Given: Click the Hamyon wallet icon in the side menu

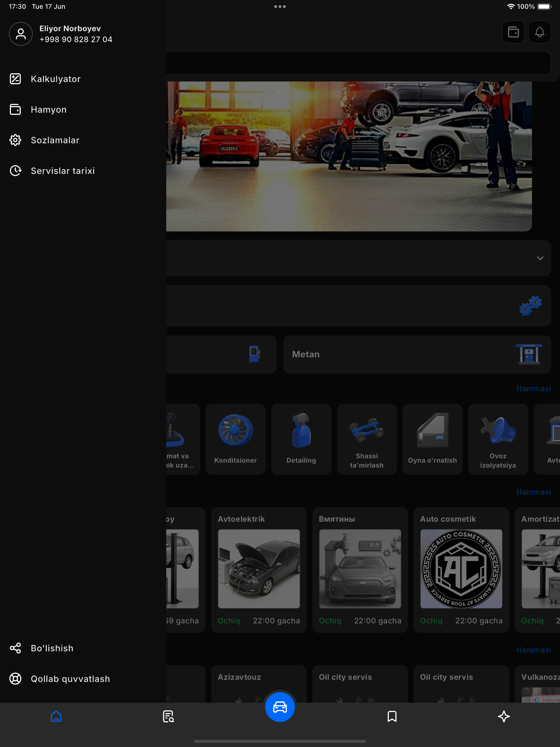Looking at the screenshot, I should tap(15, 110).
